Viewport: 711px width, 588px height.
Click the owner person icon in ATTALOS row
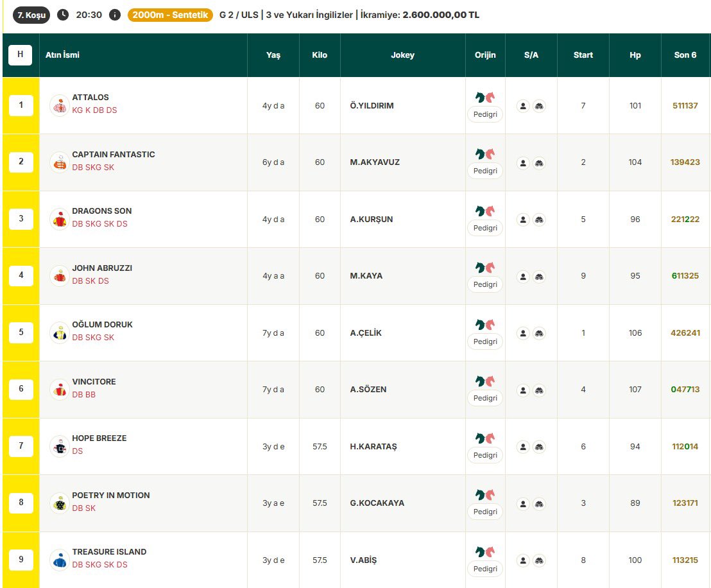[523, 106]
